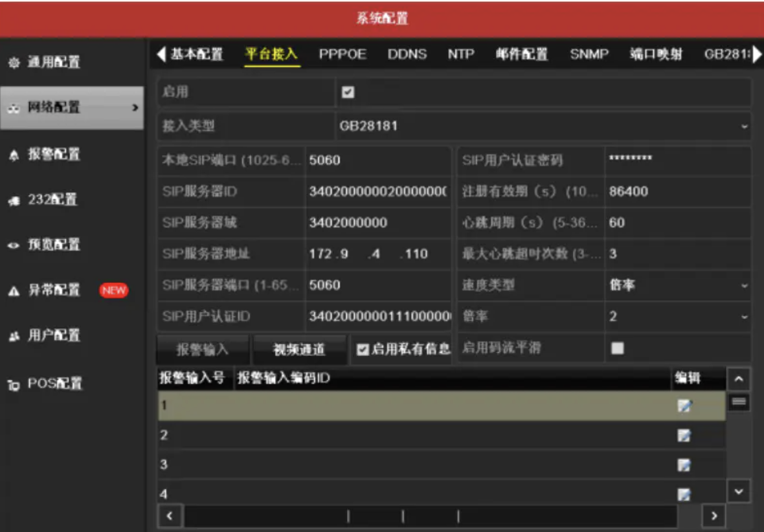Click the alarm bell icon beside 报警配置
764x532 pixels.
(x=14, y=155)
